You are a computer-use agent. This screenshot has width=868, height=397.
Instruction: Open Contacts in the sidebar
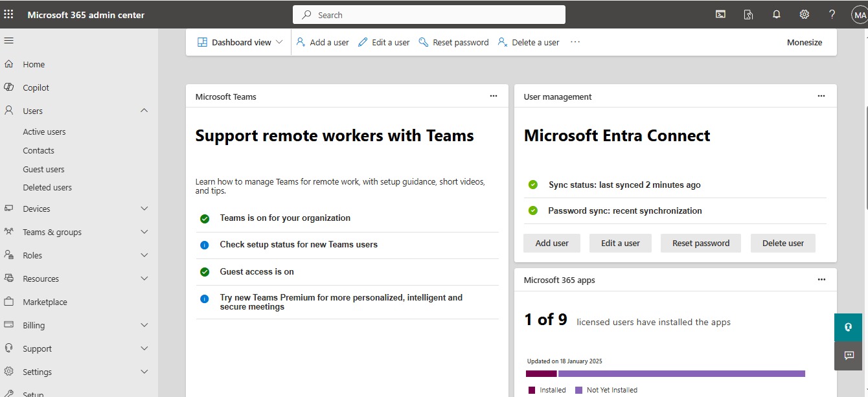38,151
